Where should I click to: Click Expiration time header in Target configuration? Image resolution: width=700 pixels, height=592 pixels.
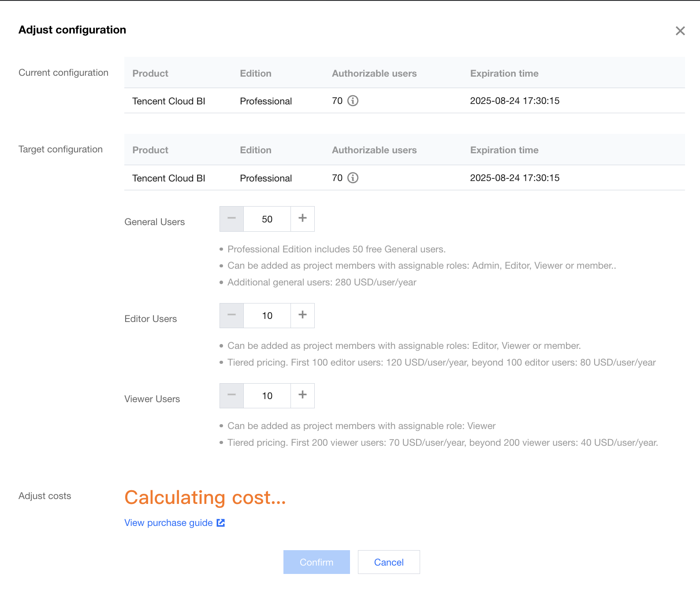[x=504, y=150]
